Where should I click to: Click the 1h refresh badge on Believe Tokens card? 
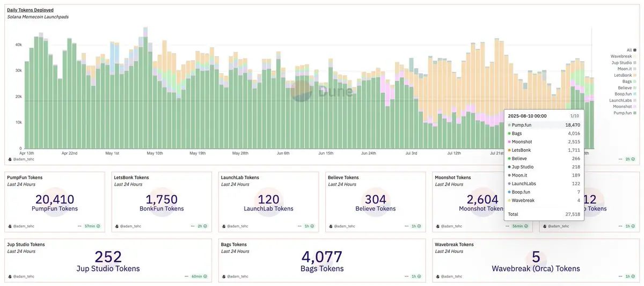[x=416, y=226]
